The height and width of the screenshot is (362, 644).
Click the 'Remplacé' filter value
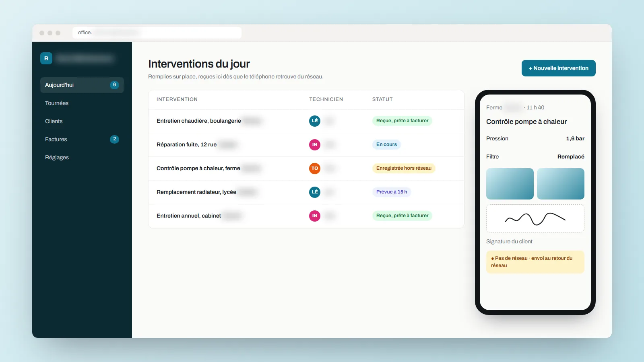tap(571, 156)
